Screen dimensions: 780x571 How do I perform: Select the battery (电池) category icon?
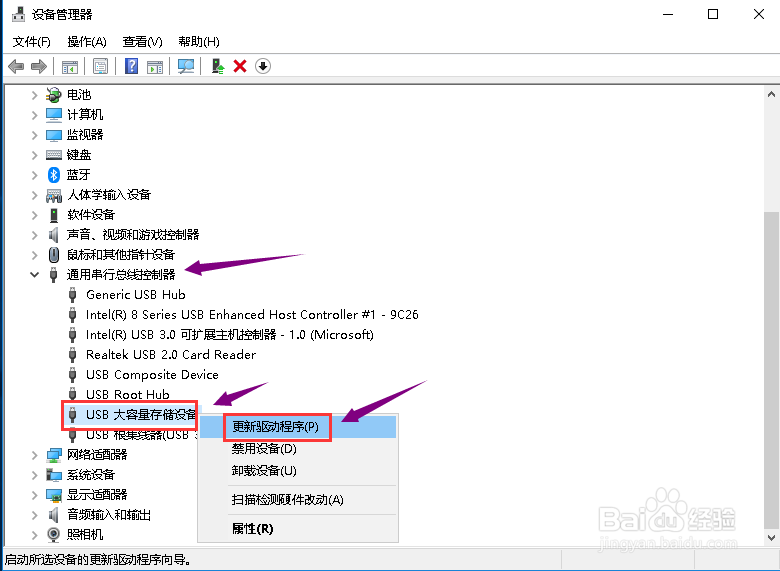(54, 95)
